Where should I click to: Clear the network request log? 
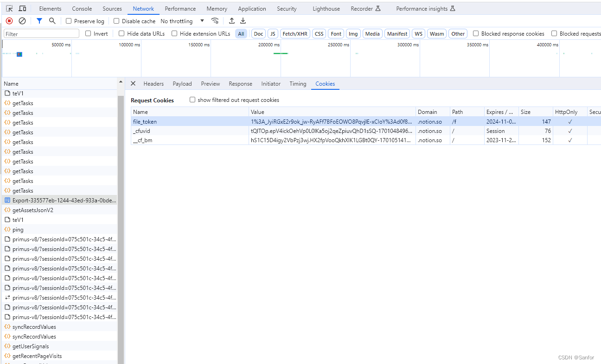pyautogui.click(x=22, y=21)
